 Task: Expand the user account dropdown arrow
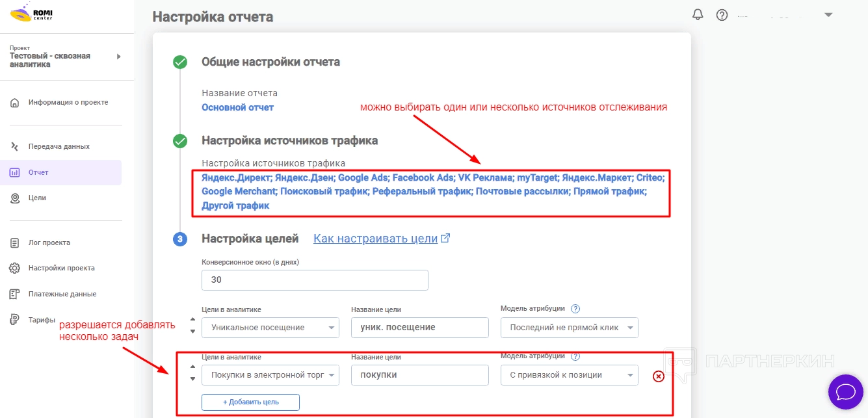828,14
